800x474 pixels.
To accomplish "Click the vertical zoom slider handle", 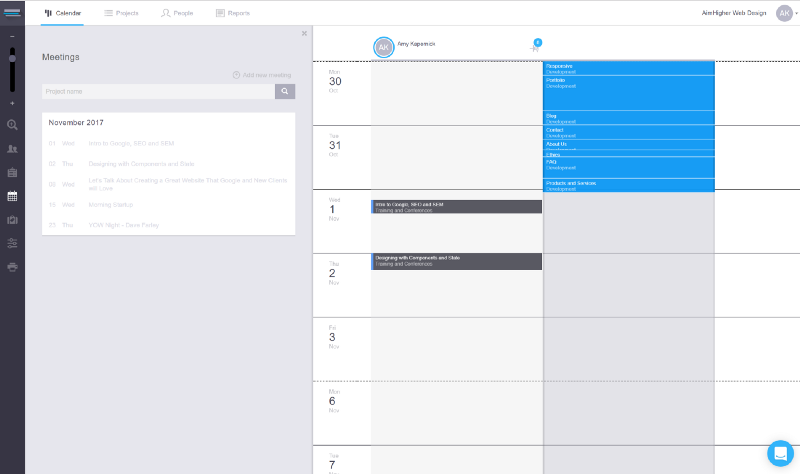I will 12,58.
